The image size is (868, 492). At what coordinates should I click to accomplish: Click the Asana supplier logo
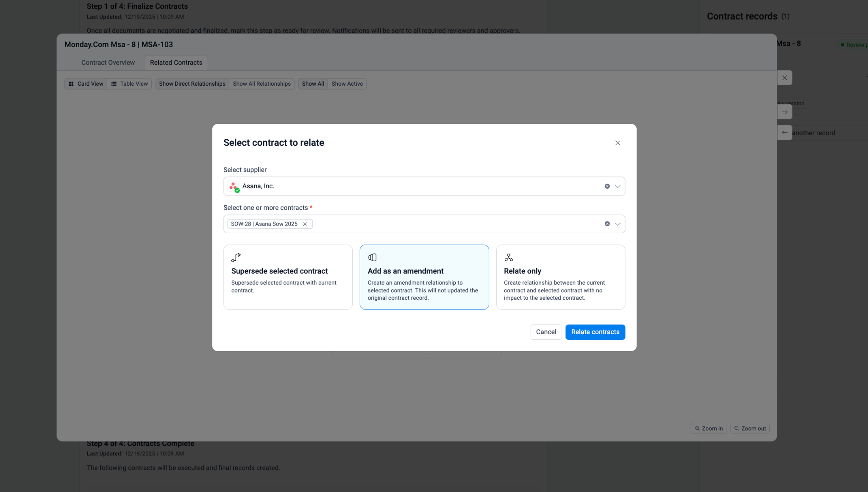coord(233,186)
